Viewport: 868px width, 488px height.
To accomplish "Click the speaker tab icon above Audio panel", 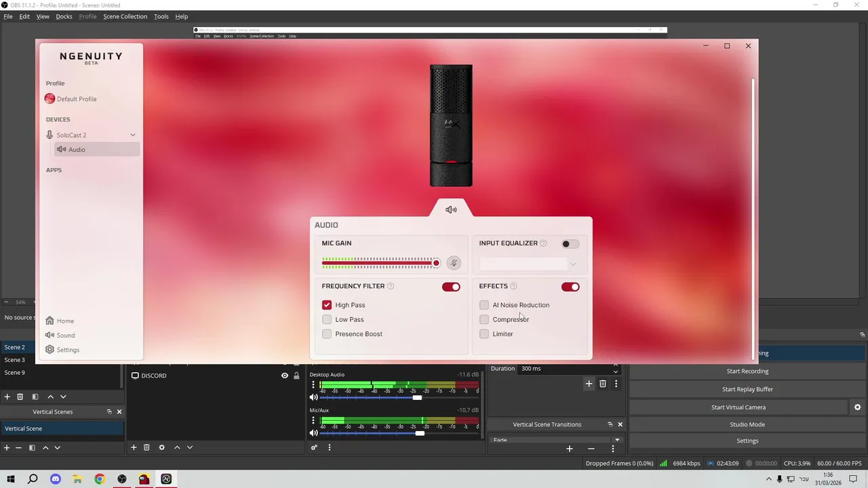I will pos(451,209).
